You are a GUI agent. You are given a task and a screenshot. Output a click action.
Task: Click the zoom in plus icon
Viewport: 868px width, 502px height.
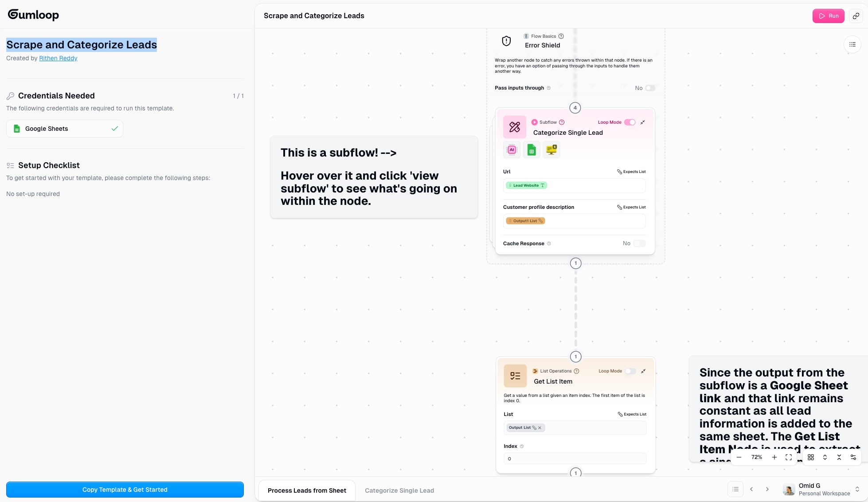click(774, 457)
